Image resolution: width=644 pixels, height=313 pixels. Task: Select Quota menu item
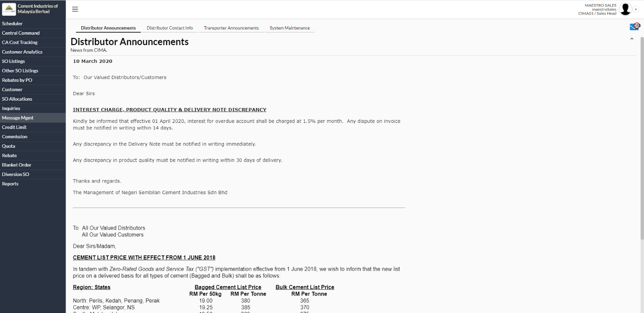pos(33,146)
